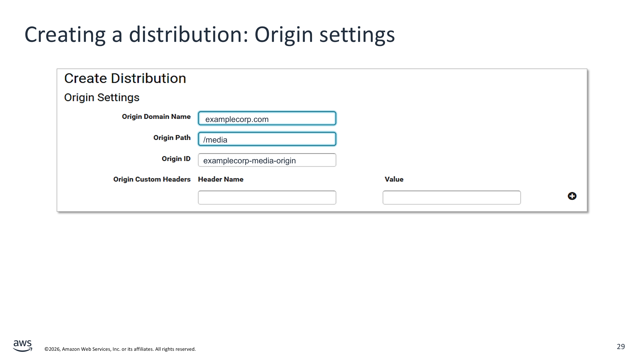
Task: Click the slide number 29
Action: [620, 347]
